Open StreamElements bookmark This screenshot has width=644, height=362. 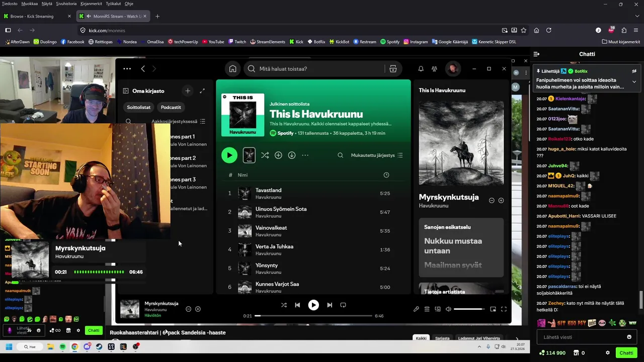point(267,42)
